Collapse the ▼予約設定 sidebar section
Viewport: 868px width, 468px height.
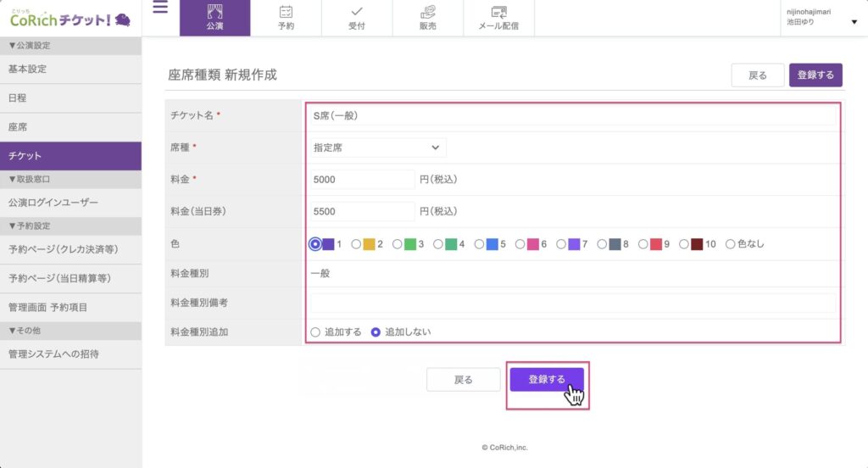(29, 226)
